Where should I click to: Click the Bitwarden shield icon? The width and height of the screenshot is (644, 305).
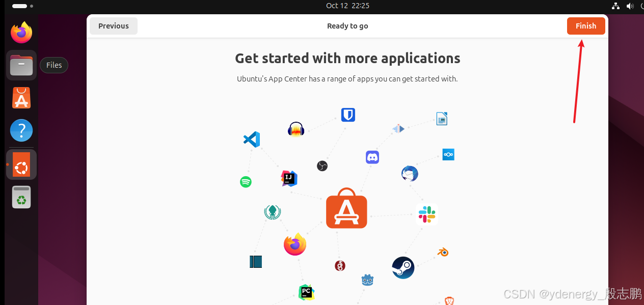pos(348,115)
